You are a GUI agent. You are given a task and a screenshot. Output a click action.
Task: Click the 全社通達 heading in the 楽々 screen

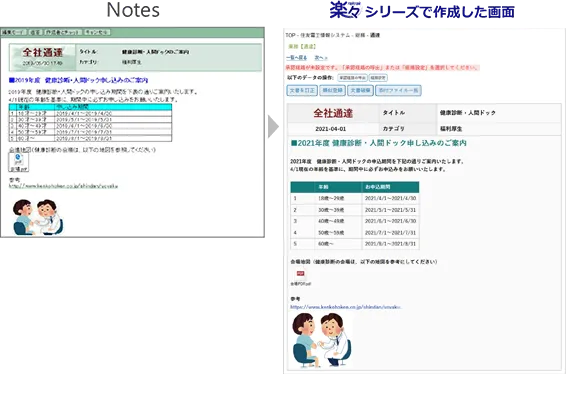tap(333, 113)
